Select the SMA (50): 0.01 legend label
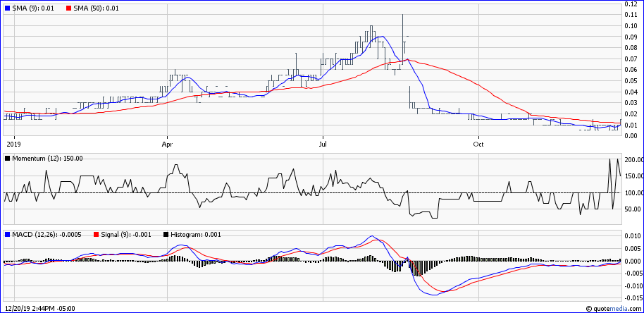644x313 pixels. click(x=98, y=8)
